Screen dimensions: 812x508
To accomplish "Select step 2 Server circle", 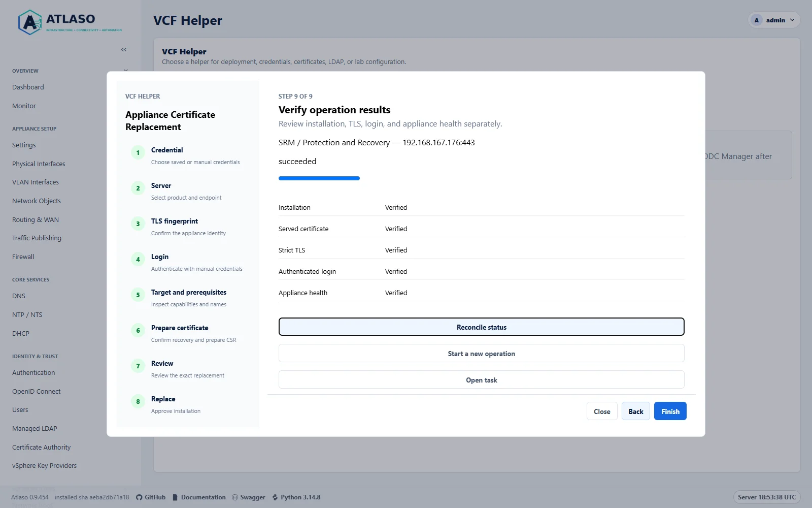I will [138, 188].
